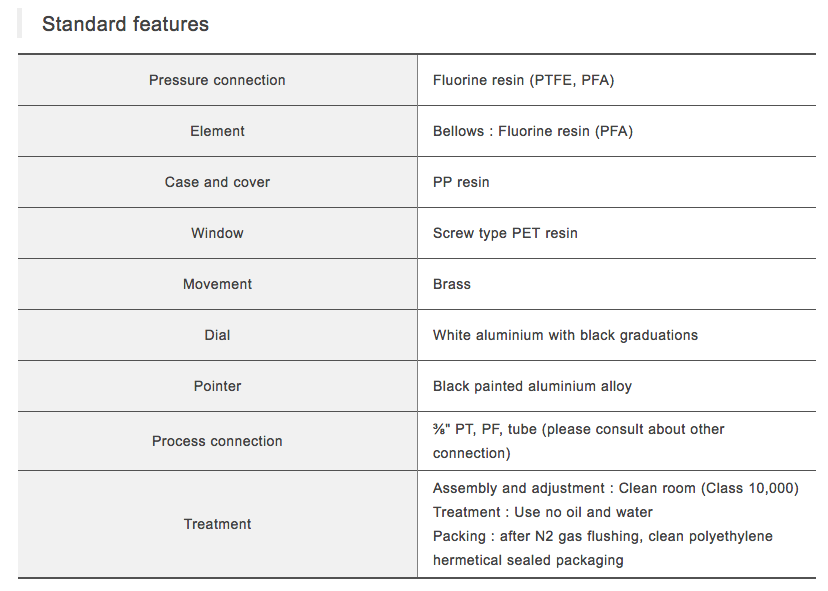The height and width of the screenshot is (591, 828).
Task: Click 'Assembly and adjustment : Clean room' line
Action: [x=615, y=488]
